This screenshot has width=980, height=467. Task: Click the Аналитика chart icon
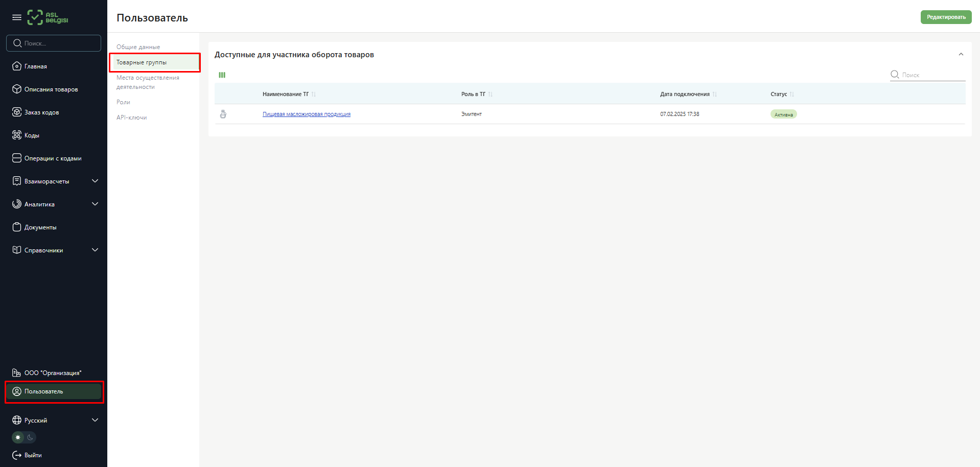coord(17,204)
